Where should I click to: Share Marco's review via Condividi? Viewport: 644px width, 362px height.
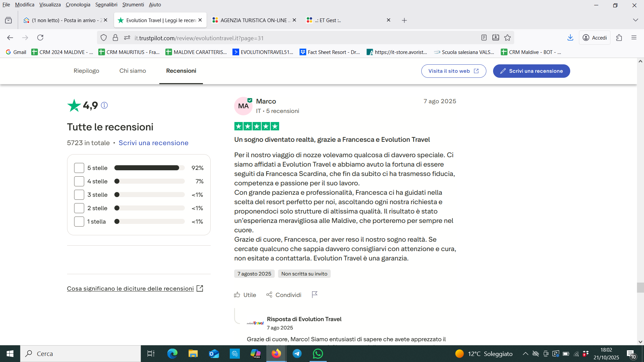(284, 295)
